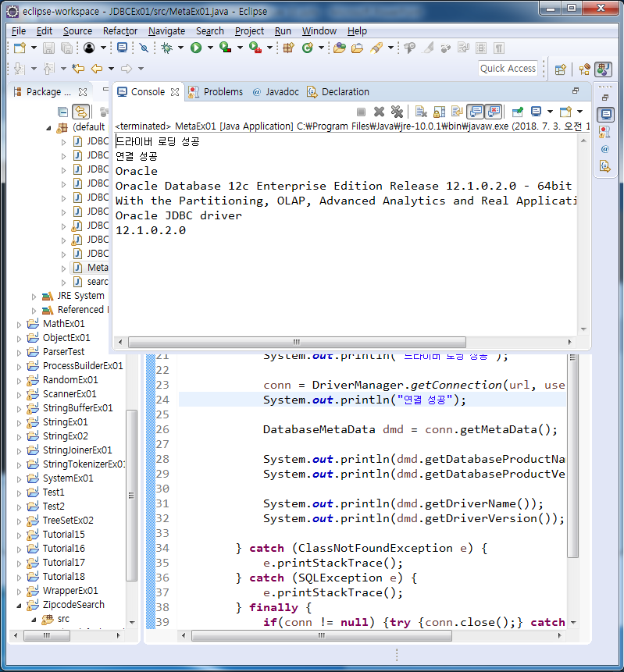
Task: Click the Save All icon
Action: [67, 48]
